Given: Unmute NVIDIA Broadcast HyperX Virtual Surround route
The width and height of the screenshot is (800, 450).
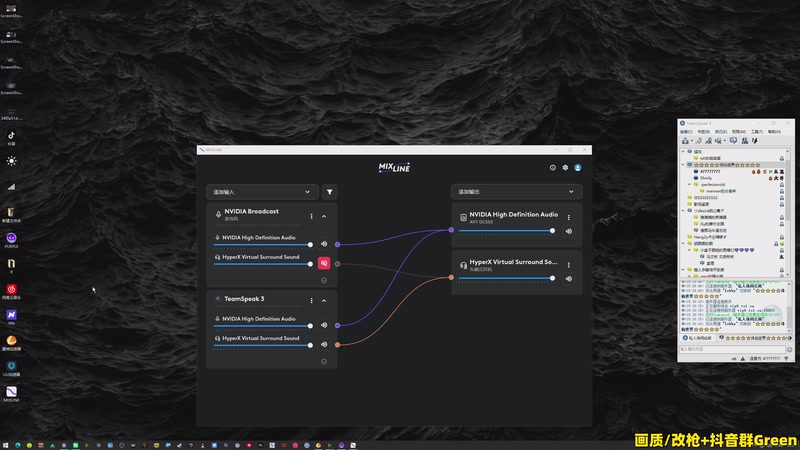Looking at the screenshot, I should click(324, 263).
